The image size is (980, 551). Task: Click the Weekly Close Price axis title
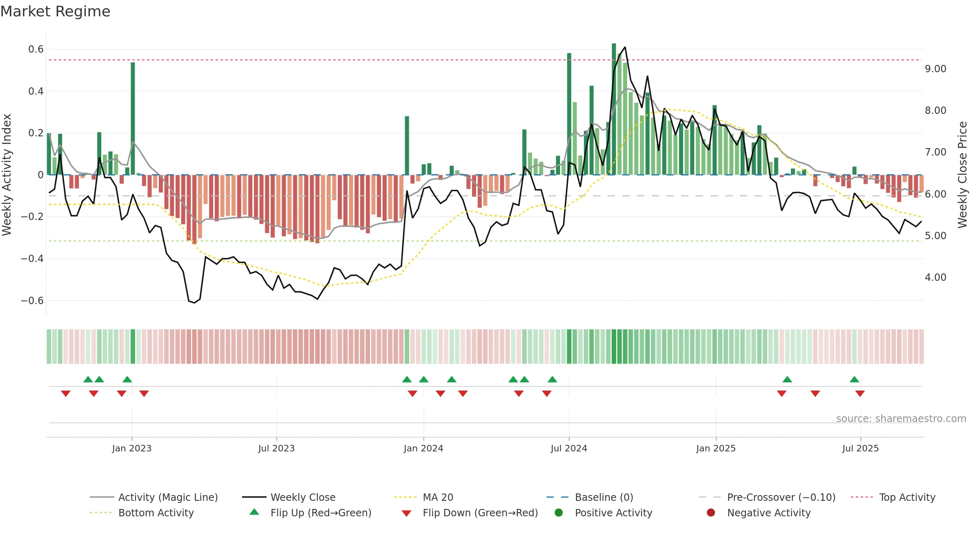(962, 175)
